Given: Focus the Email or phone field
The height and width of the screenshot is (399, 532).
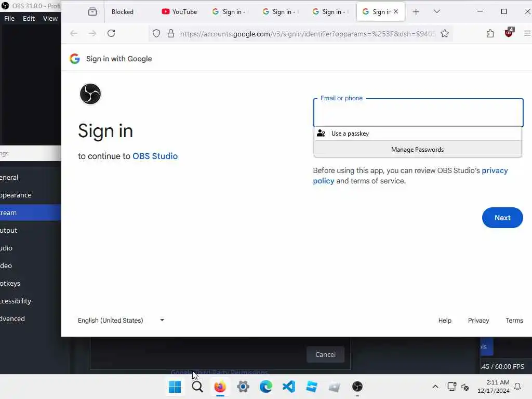Looking at the screenshot, I should click(418, 113).
